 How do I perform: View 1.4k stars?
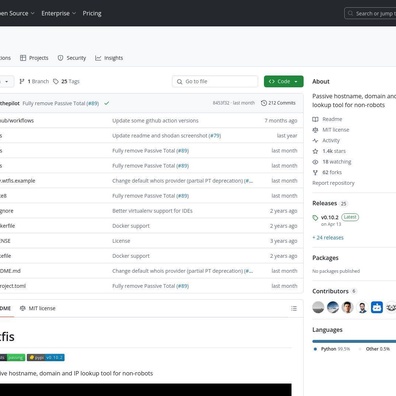click(x=334, y=151)
